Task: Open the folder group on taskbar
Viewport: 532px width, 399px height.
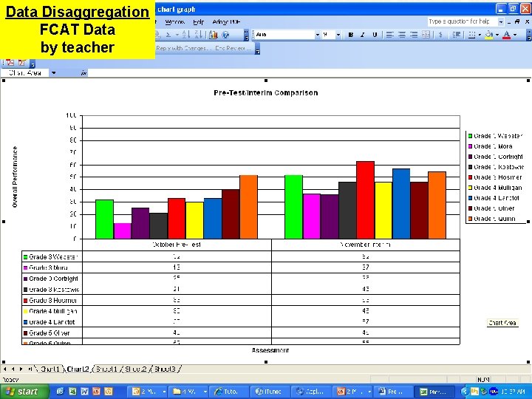Action: (x=188, y=392)
